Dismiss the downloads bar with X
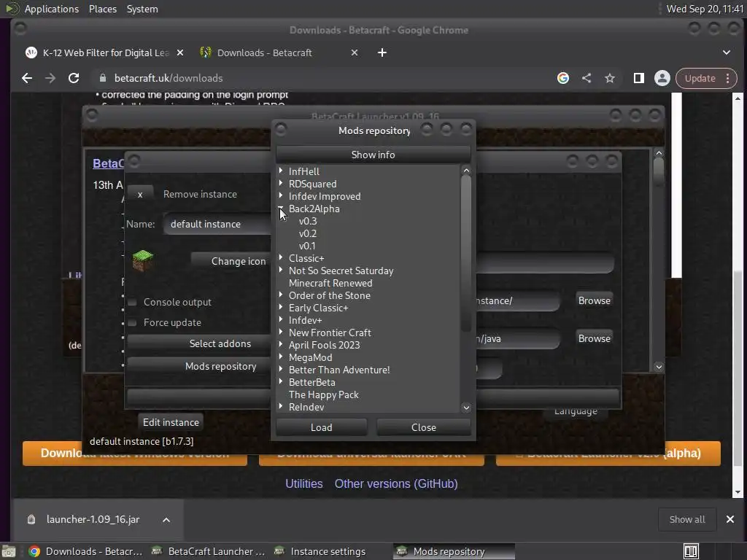747x560 pixels. pyautogui.click(x=729, y=519)
